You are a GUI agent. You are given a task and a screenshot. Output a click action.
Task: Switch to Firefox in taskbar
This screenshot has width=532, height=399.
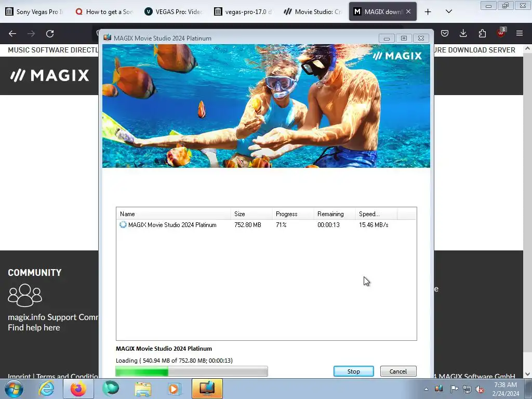click(78, 389)
